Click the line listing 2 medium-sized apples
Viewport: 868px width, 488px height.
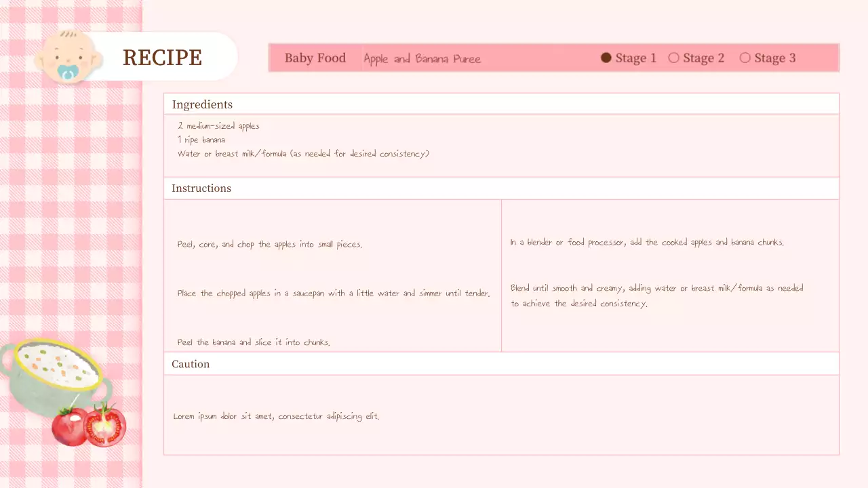point(218,125)
